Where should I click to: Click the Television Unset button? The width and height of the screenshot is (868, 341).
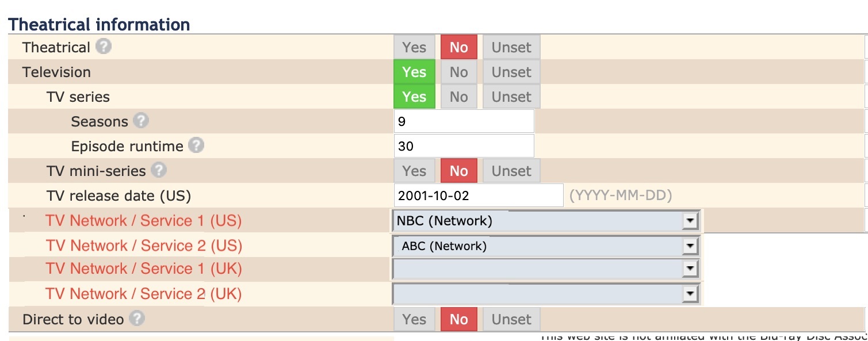[511, 72]
